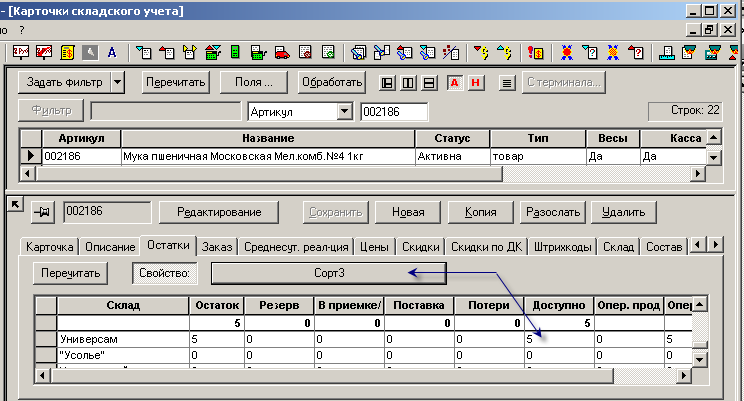Select the horizontal-split panel layout button
Image resolution: width=744 pixels, height=401 pixels.
click(429, 83)
